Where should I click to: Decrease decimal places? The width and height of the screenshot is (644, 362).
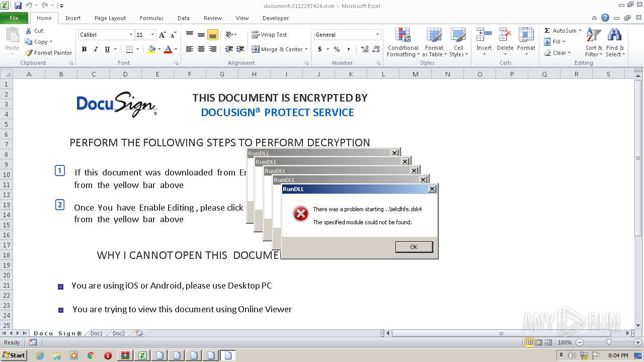click(x=376, y=49)
